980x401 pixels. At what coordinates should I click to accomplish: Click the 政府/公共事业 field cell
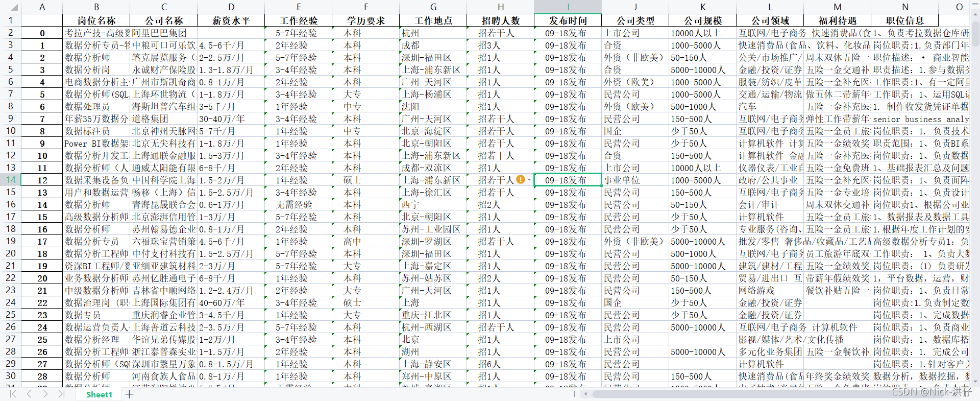770,180
